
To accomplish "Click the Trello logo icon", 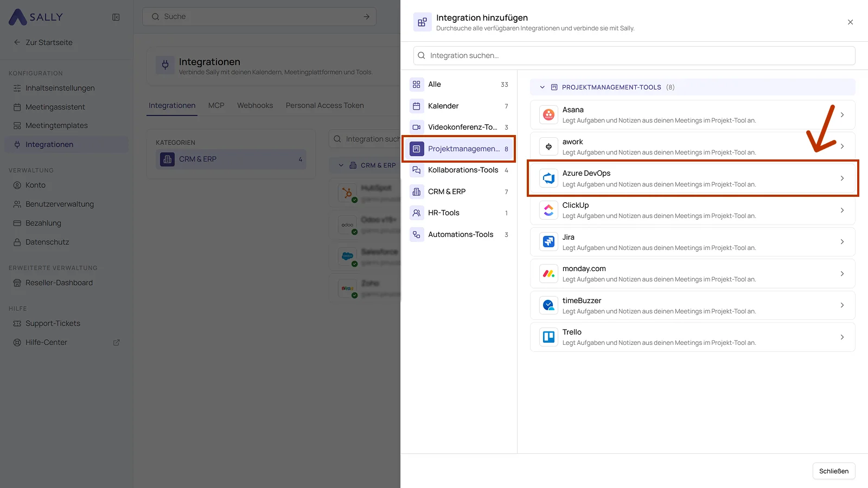I will pyautogui.click(x=548, y=337).
